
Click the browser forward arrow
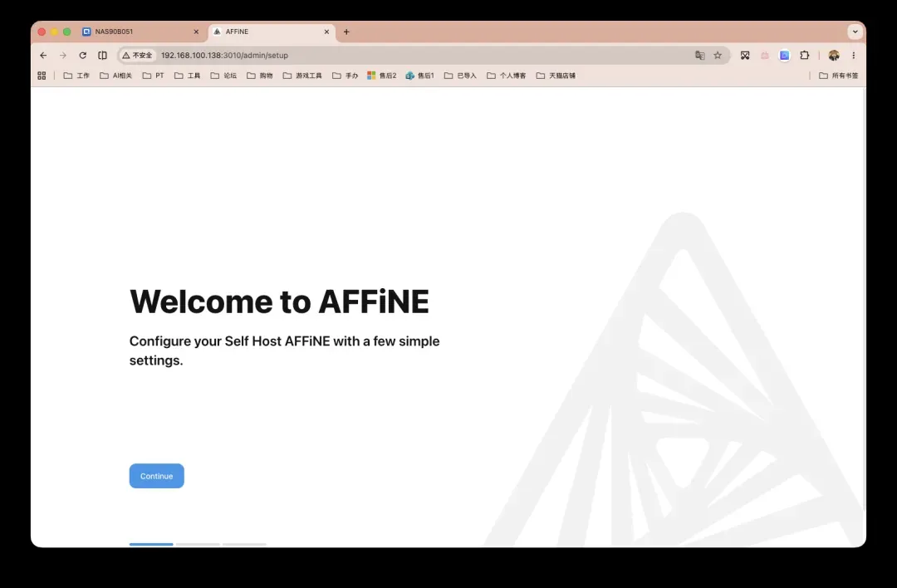tap(63, 56)
